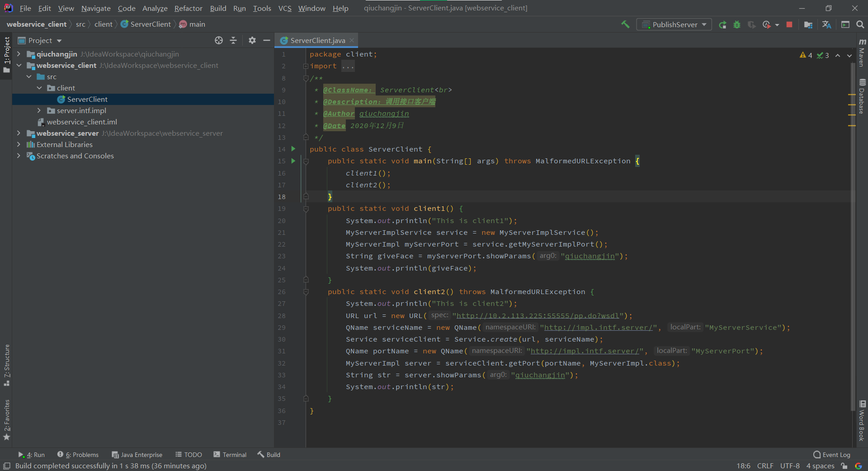The width and height of the screenshot is (868, 471).
Task: Click the CRLF line separator indicator
Action: point(765,466)
